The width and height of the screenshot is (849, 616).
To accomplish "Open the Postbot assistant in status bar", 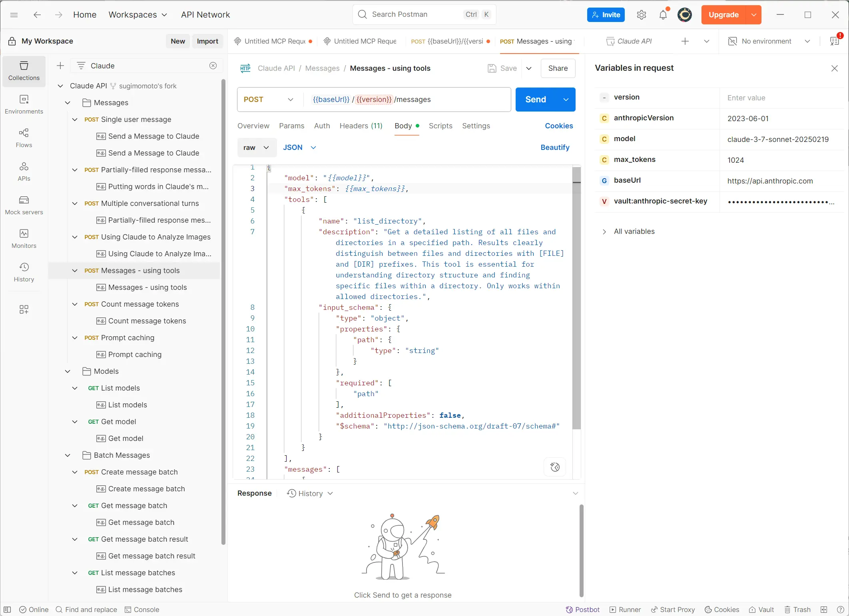I will coord(583,610).
